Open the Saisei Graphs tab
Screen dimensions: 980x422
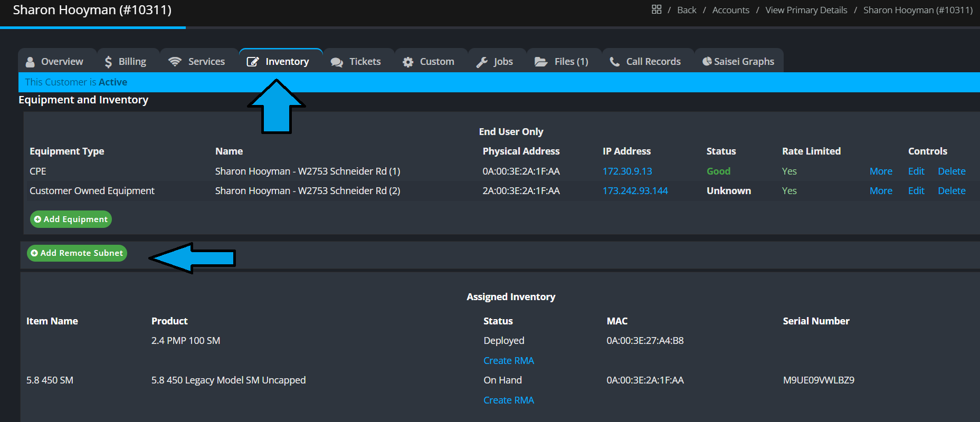click(x=739, y=62)
